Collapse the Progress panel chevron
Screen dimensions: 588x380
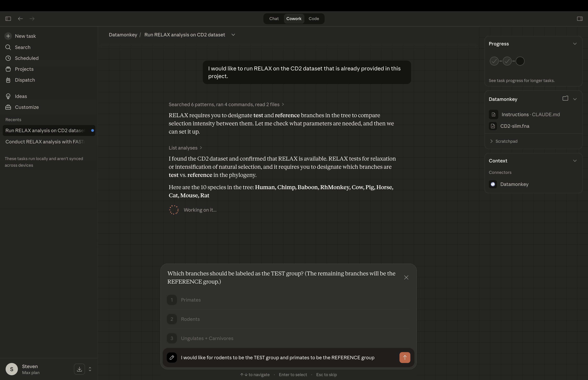[x=575, y=44]
